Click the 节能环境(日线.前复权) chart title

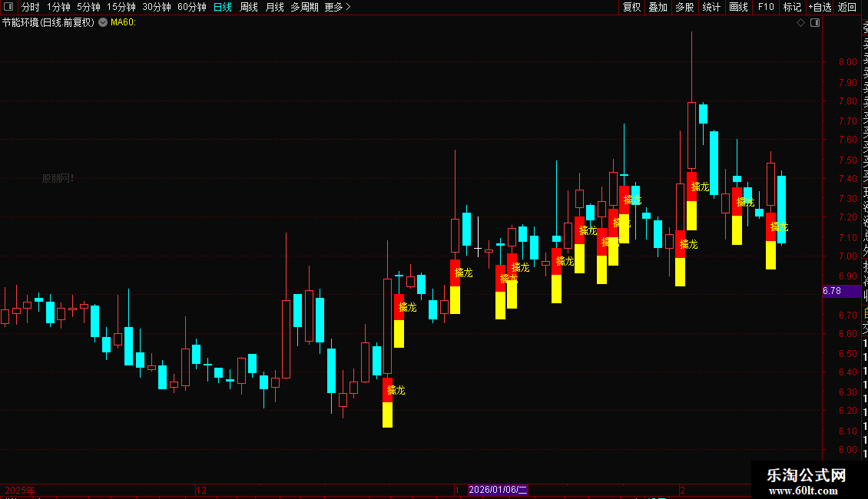[x=48, y=22]
